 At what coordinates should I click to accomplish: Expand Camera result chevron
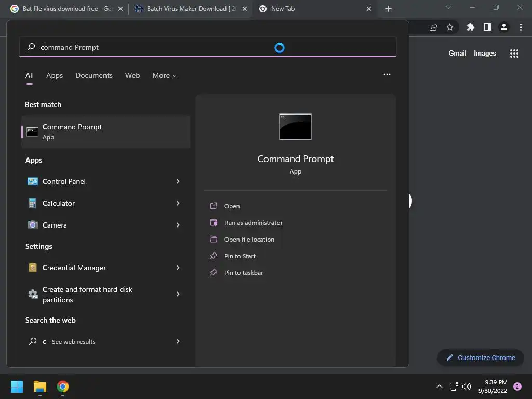178,225
